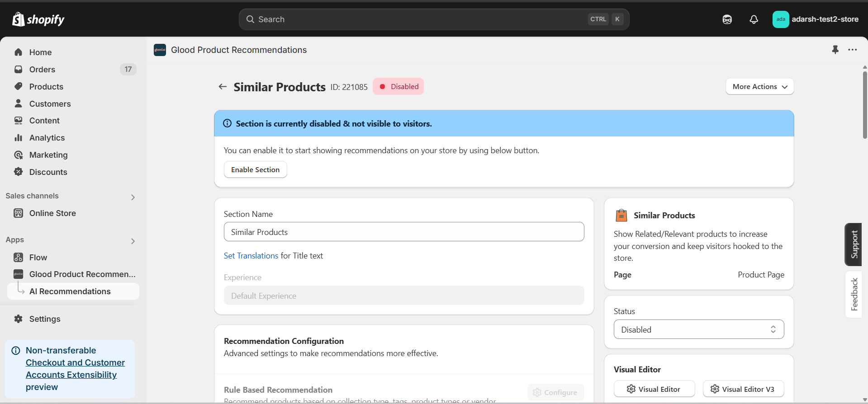Select AI Recommendations in the sidebar
The height and width of the screenshot is (404, 868).
click(70, 291)
